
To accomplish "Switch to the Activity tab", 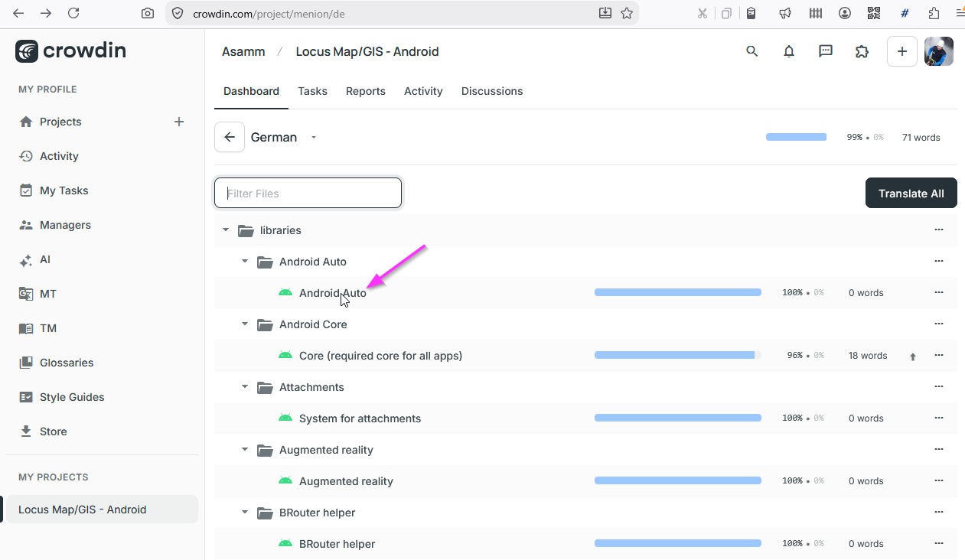I will (x=423, y=91).
